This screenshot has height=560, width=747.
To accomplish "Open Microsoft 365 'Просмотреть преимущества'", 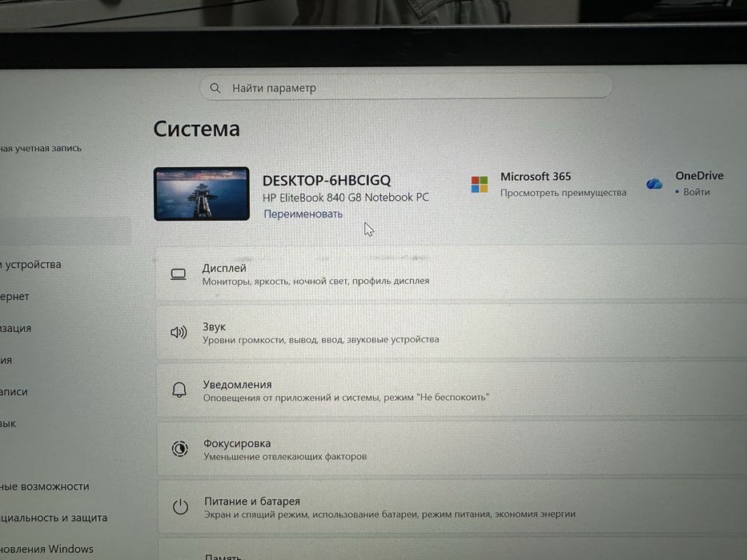I will pos(563,192).
